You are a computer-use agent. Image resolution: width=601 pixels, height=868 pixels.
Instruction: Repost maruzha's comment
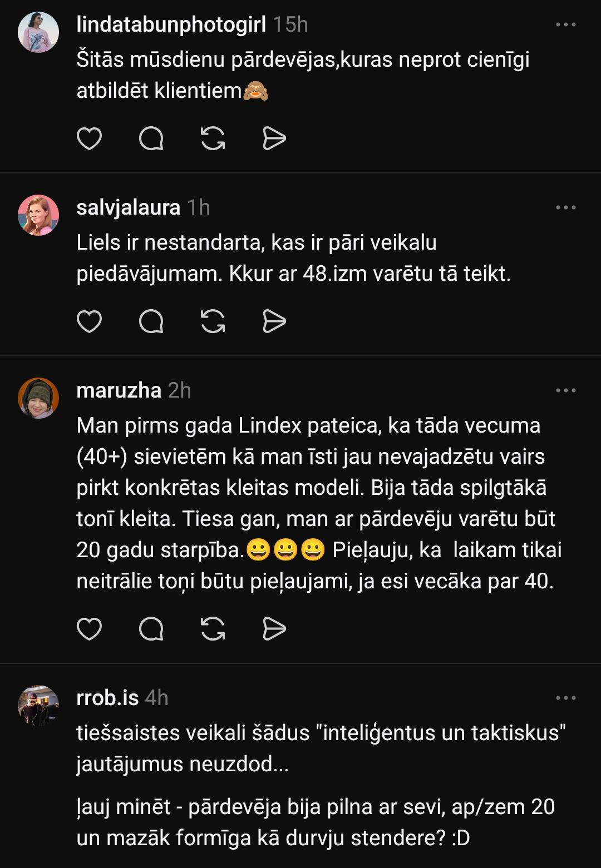pyautogui.click(x=213, y=629)
